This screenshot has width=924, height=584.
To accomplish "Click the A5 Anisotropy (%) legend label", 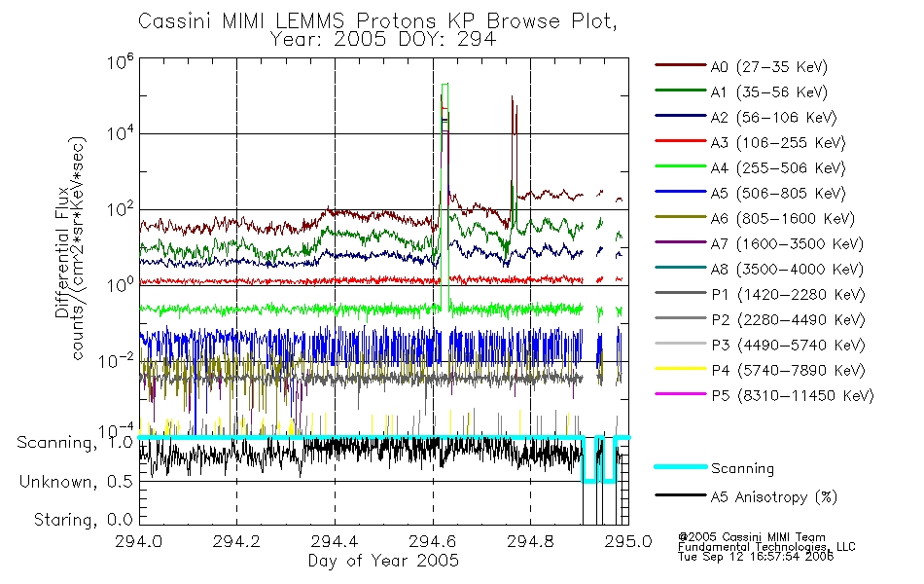I will click(774, 497).
